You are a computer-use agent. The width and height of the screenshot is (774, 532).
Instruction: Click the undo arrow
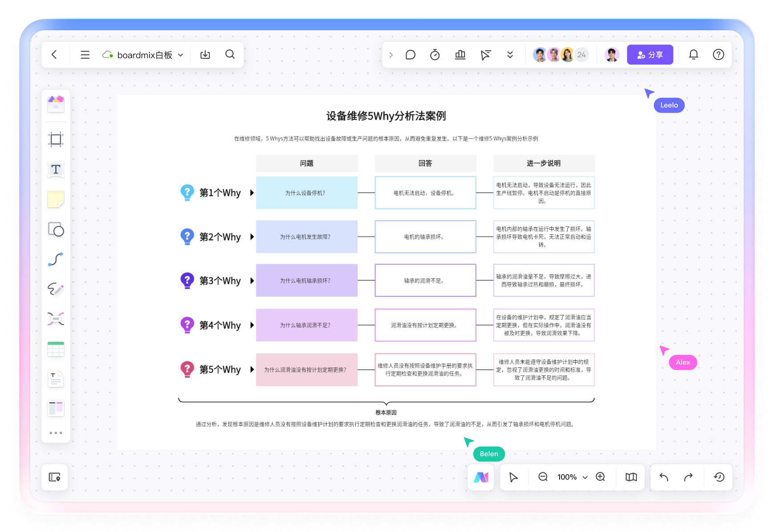(x=664, y=477)
